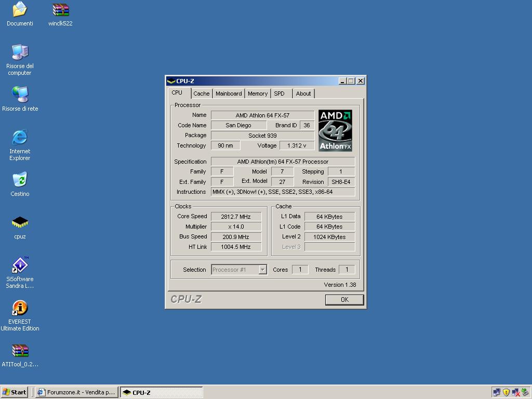Click the AMD Athlon FX logo image
Screen dimensions: 532x399
click(x=335, y=130)
